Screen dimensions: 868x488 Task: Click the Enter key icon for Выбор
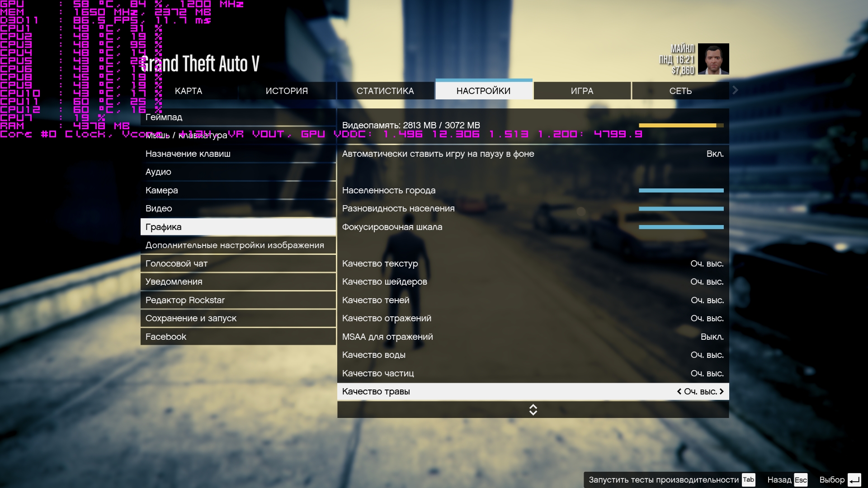pyautogui.click(x=854, y=480)
